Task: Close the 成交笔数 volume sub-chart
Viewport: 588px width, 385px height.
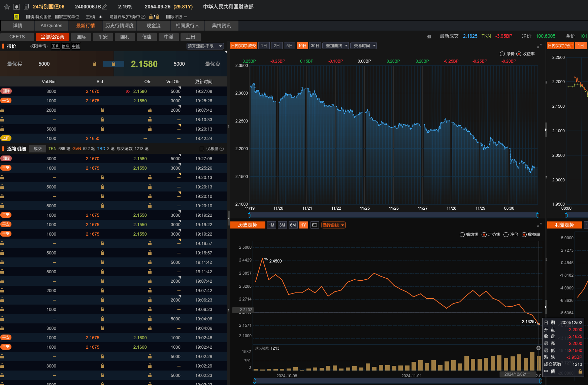Action: pyautogui.click(x=538, y=348)
